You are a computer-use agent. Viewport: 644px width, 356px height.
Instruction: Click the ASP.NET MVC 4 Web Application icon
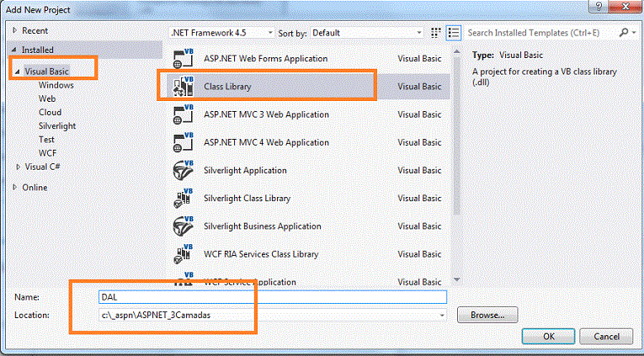pyautogui.click(x=184, y=142)
